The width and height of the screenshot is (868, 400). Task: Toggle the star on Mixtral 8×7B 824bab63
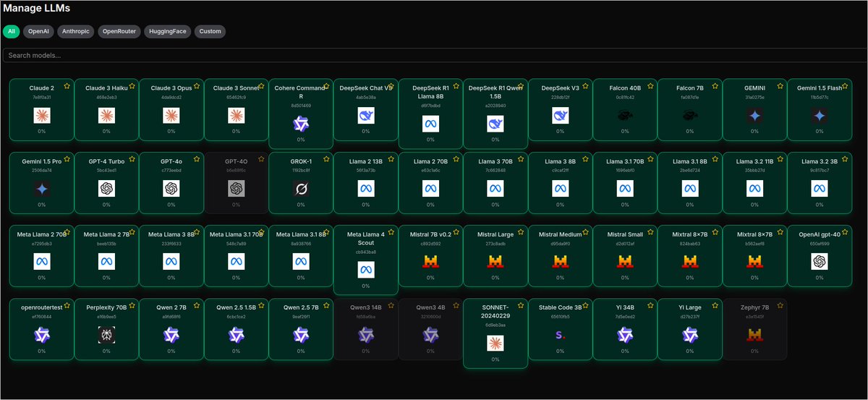point(715,231)
